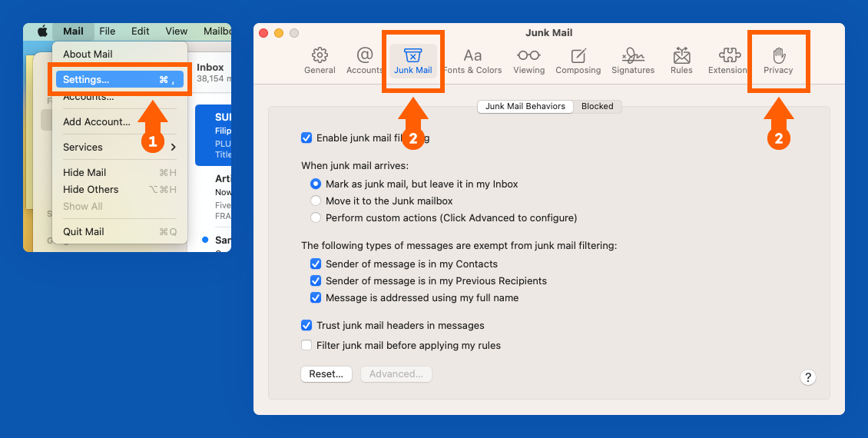Close the Junk Mail settings window
This screenshot has width=868, height=438.
[263, 33]
